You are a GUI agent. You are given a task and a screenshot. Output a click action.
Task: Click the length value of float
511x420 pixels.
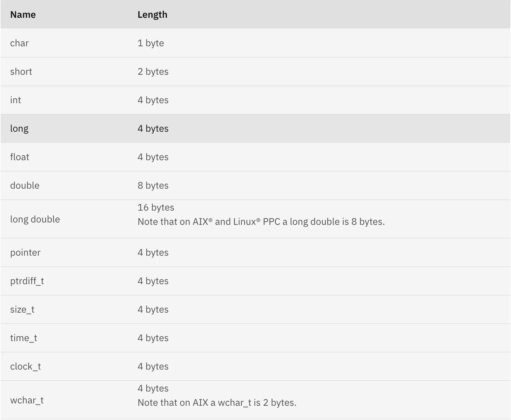153,157
